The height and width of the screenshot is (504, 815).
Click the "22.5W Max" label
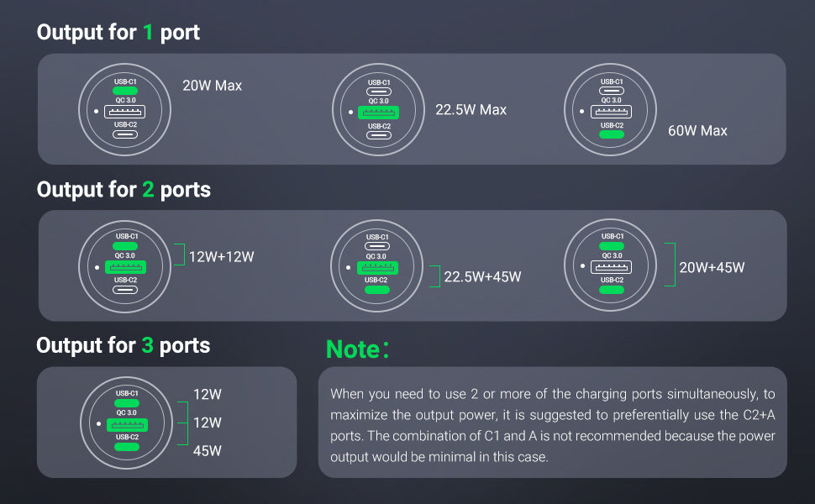coord(471,110)
